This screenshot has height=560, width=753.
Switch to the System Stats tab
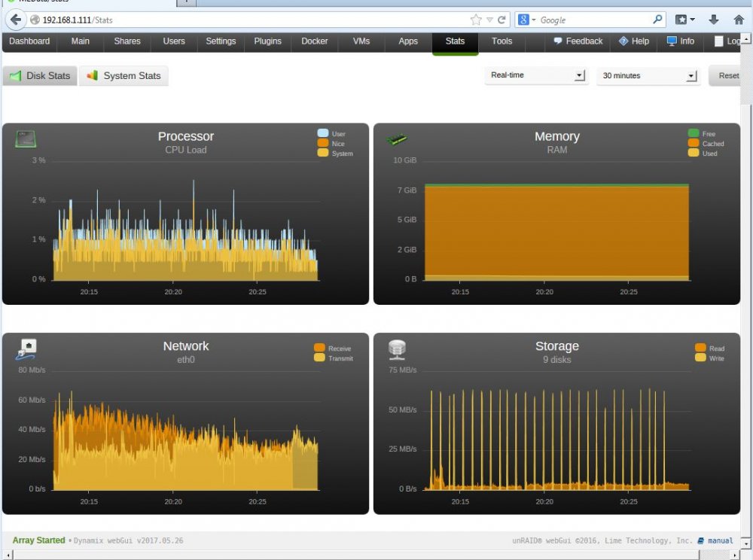[x=124, y=76]
